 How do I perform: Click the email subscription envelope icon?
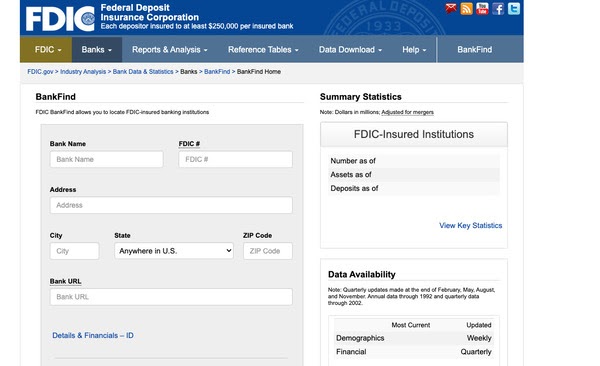[x=451, y=8]
